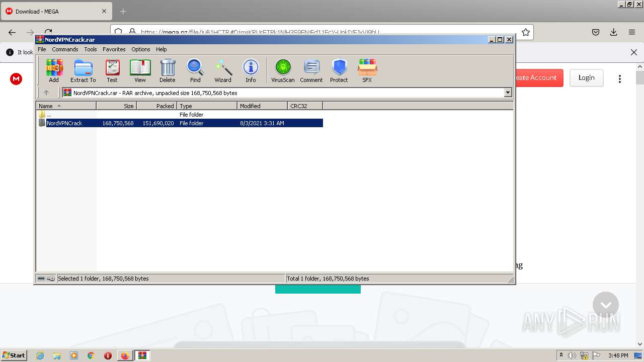Open the browser Pocket icon

596,32
